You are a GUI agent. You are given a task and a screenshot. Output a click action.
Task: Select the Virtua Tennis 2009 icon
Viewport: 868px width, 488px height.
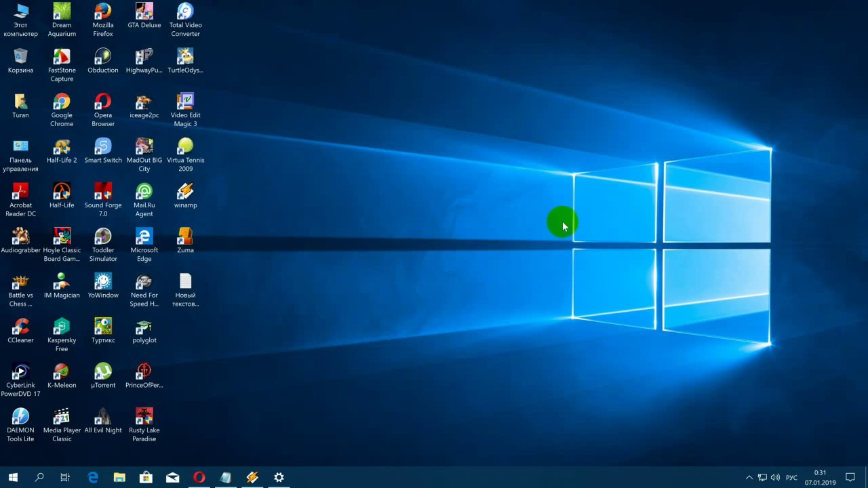point(185,155)
